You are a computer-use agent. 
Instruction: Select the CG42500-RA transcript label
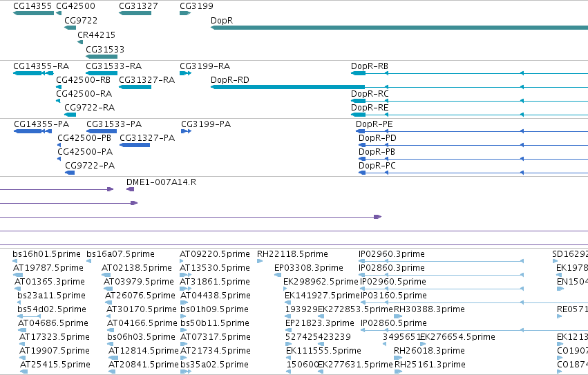coord(84,94)
